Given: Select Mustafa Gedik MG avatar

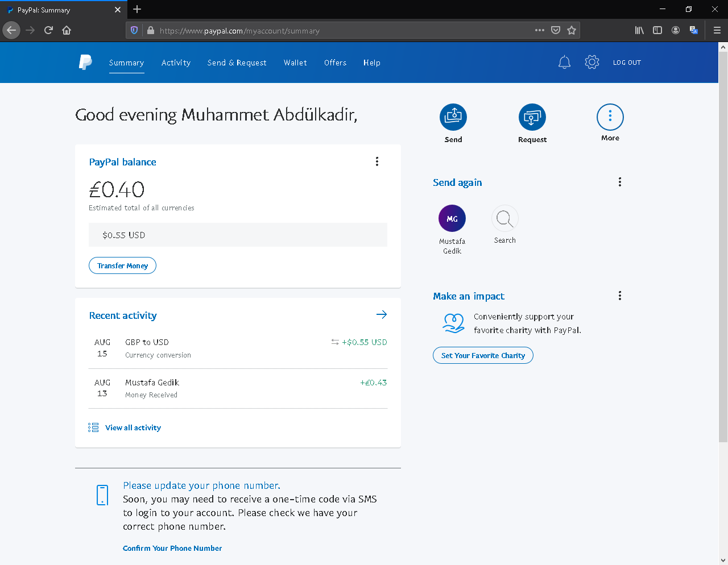Looking at the screenshot, I should pyautogui.click(x=452, y=218).
